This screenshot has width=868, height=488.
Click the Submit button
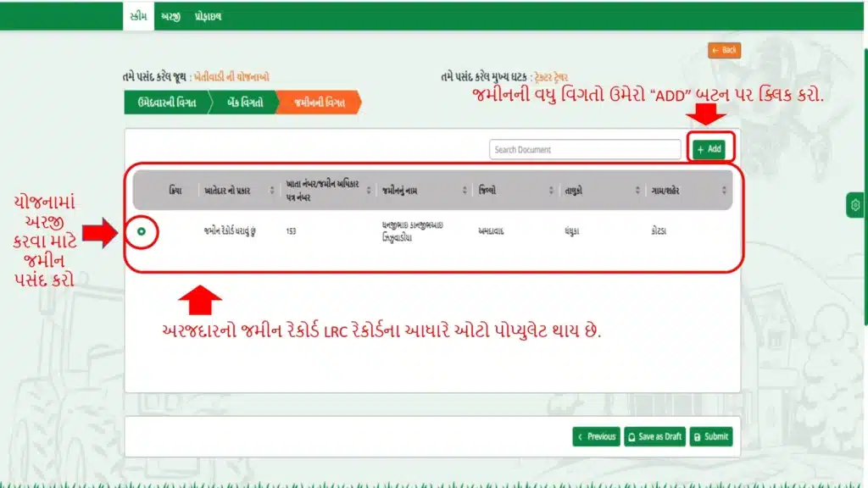(712, 436)
